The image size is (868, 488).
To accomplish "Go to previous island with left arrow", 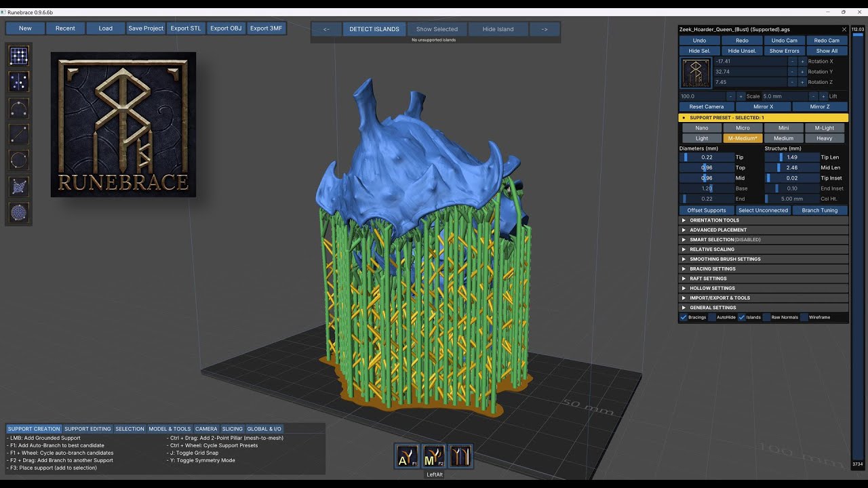I will tap(327, 29).
